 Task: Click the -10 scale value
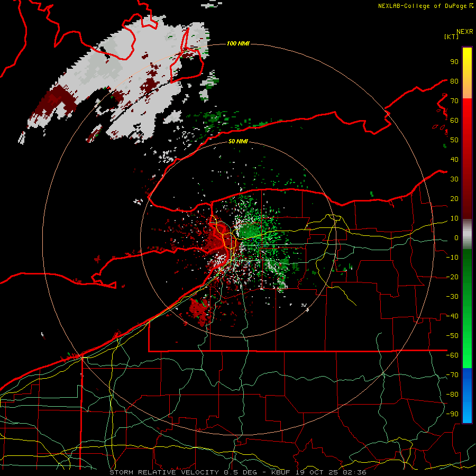pyautogui.click(x=452, y=258)
